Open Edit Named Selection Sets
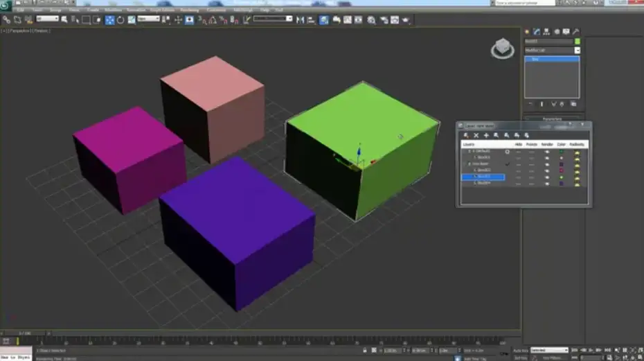Image resolution: width=644 pixels, height=361 pixels. [x=247, y=19]
